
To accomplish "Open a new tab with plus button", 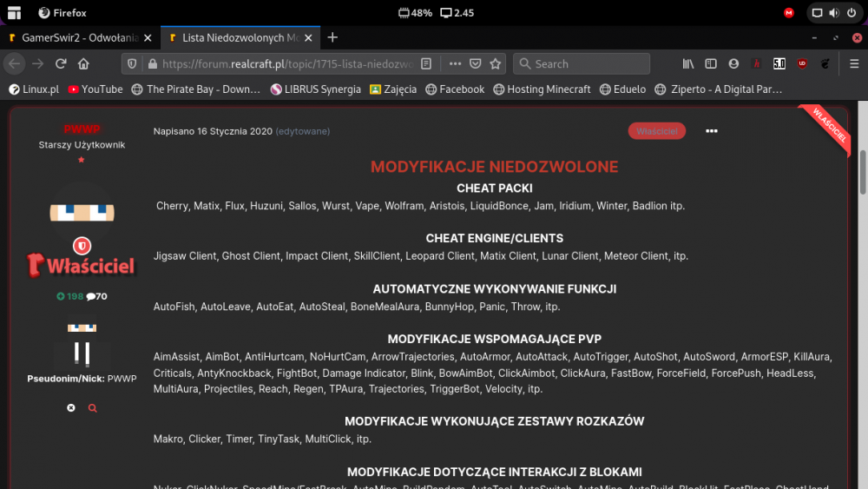I will point(332,37).
